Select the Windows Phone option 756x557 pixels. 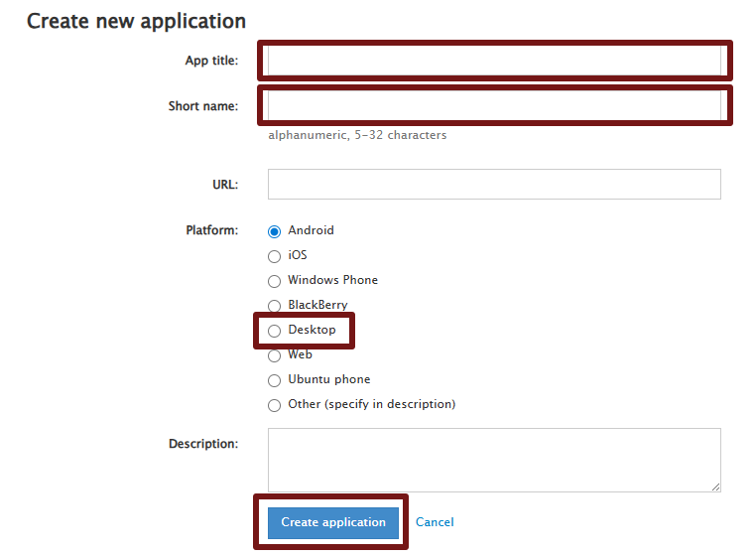click(275, 281)
